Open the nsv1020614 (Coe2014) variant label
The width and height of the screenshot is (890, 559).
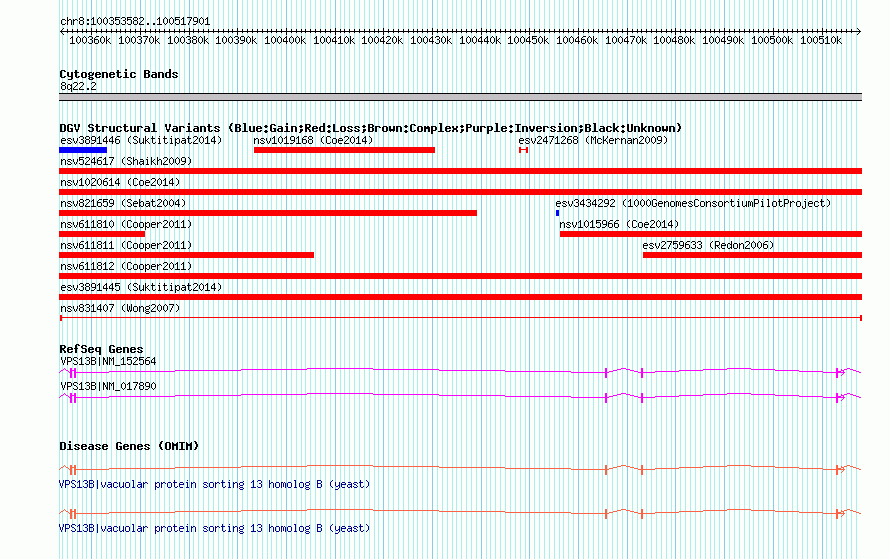(120, 182)
